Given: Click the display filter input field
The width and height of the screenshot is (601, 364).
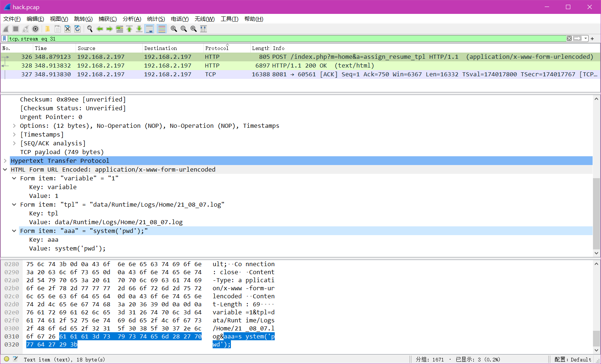Looking at the screenshot, I should 287,39.
